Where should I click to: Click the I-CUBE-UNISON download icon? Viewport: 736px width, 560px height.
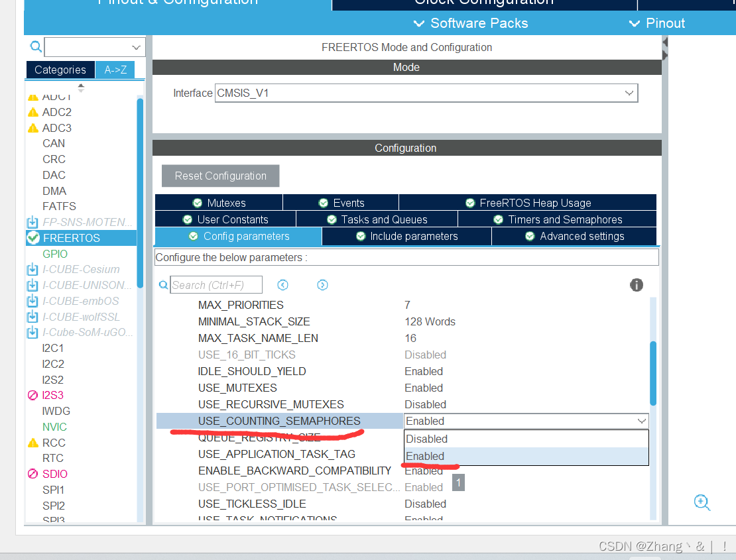click(x=32, y=285)
